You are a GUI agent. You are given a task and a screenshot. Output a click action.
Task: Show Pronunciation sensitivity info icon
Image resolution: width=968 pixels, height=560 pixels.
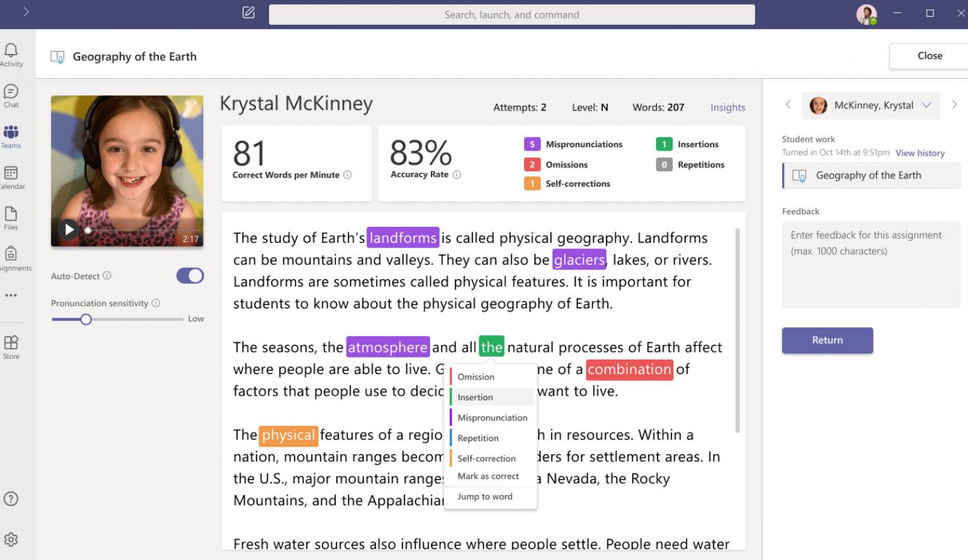(x=156, y=303)
